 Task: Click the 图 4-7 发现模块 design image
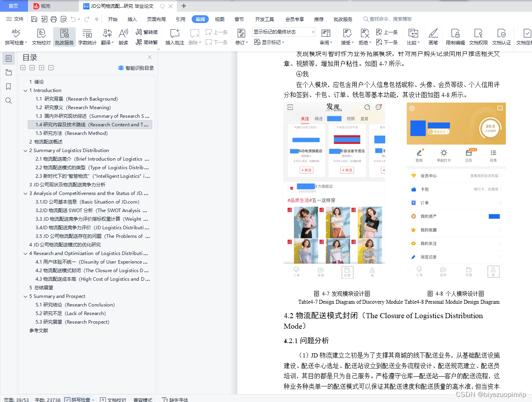pyautogui.click(x=334, y=191)
